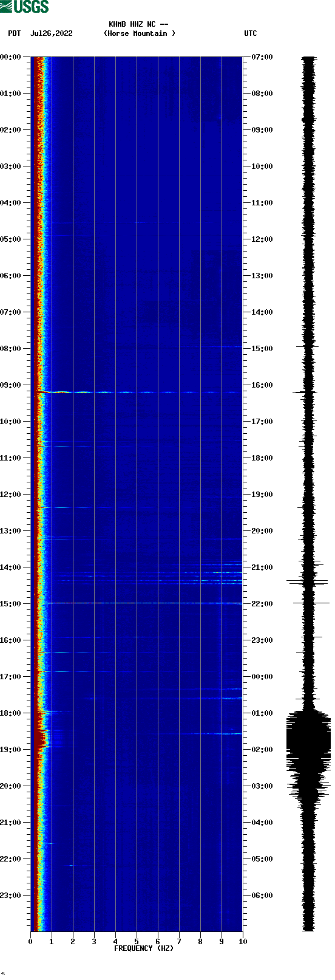Click the 21:00 PDT time label
The width and height of the screenshot is (335, 980).
point(10,823)
